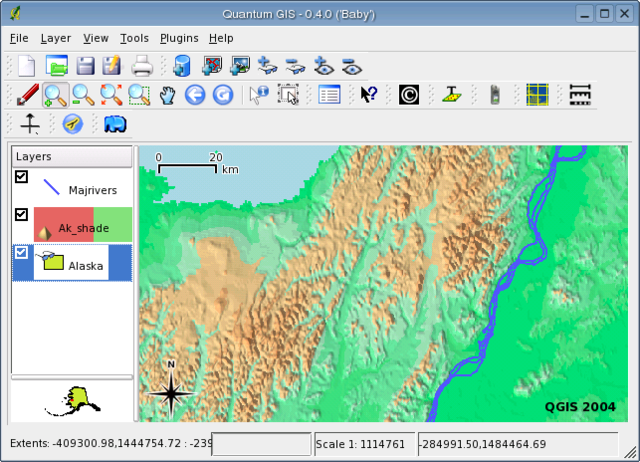The image size is (640, 462).
Task: Select the Zoom In magnifier tool
Action: pyautogui.click(x=55, y=95)
